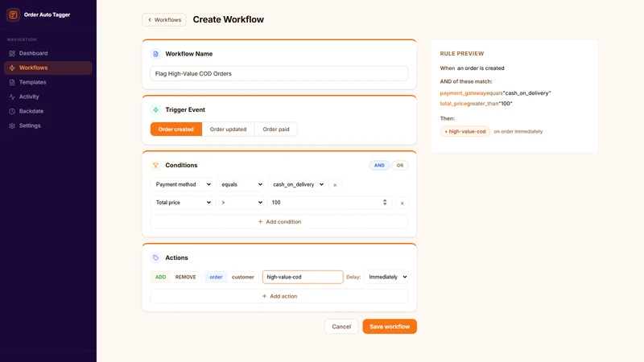
Task: Toggle tag target to customer
Action: pyautogui.click(x=243, y=277)
